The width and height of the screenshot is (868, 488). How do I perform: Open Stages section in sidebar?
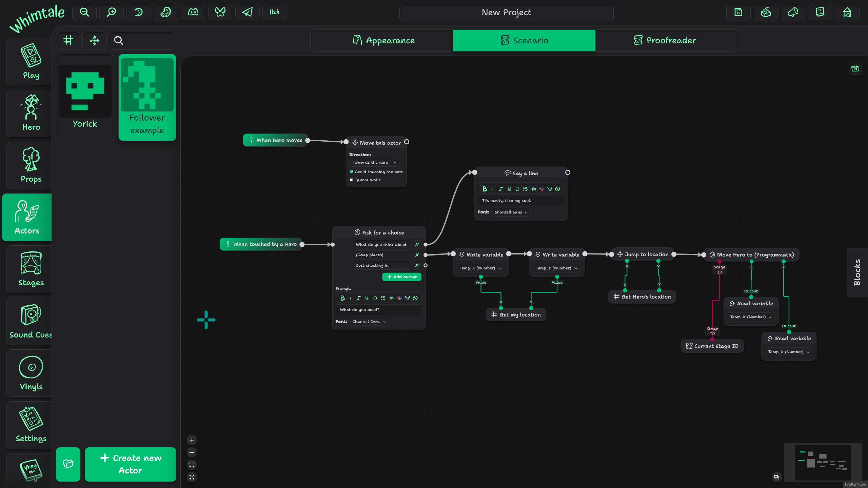[31, 269]
